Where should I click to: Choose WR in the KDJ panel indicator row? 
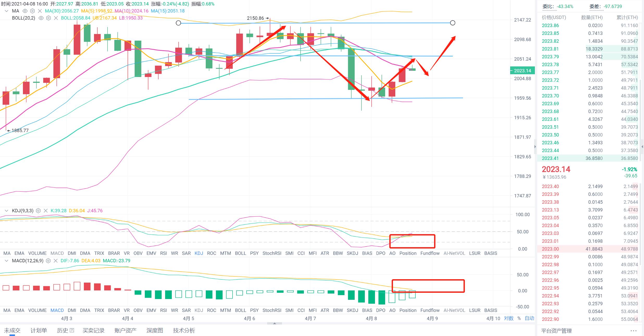pos(174,253)
